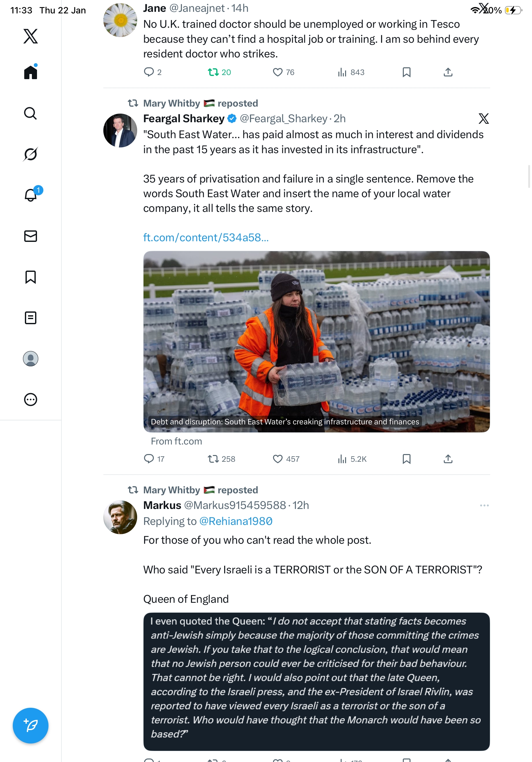This screenshot has width=532, height=762.
Task: Open Direct Messages envelope icon
Action: (x=31, y=236)
